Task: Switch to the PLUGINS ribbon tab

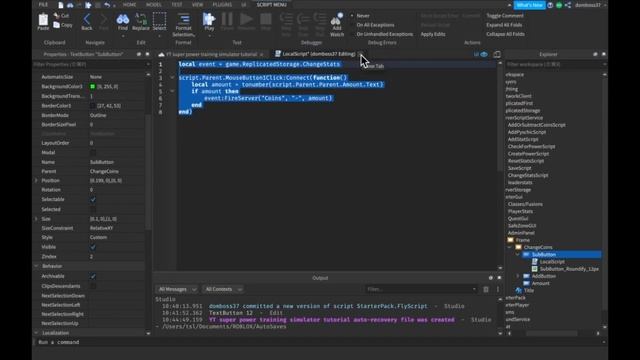Action: (222, 5)
